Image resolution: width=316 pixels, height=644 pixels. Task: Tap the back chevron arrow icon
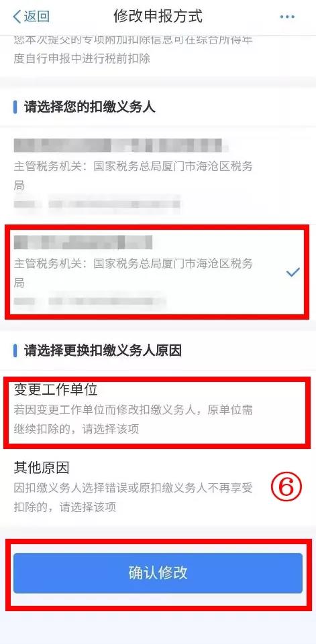(x=17, y=17)
